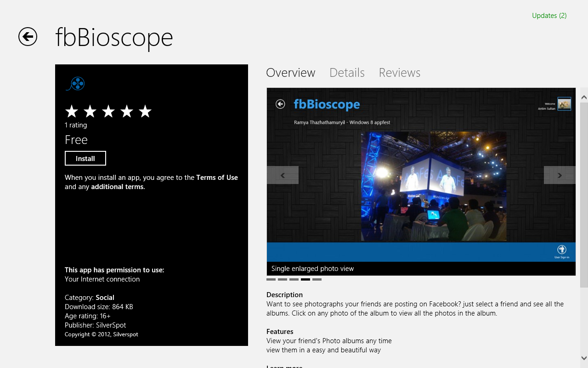Show previous screenshot with left arrow
Screen dimensions: 588x368
[283, 175]
